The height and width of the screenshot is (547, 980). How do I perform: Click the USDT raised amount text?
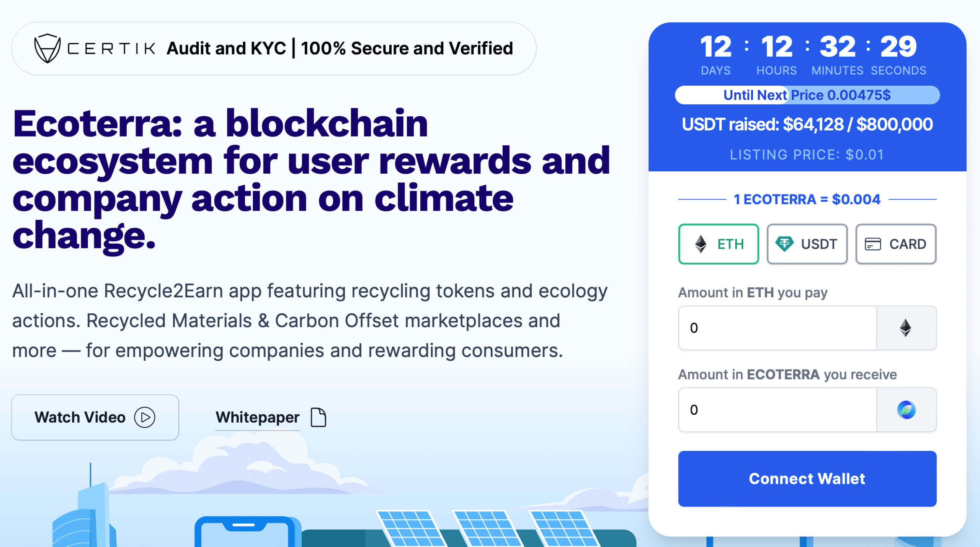807,124
